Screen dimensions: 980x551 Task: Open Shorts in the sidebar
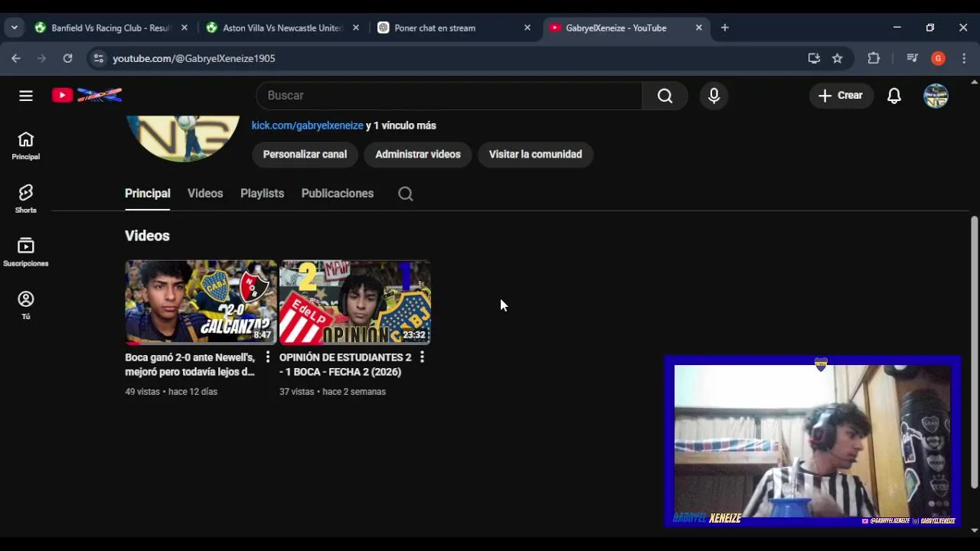click(x=26, y=199)
